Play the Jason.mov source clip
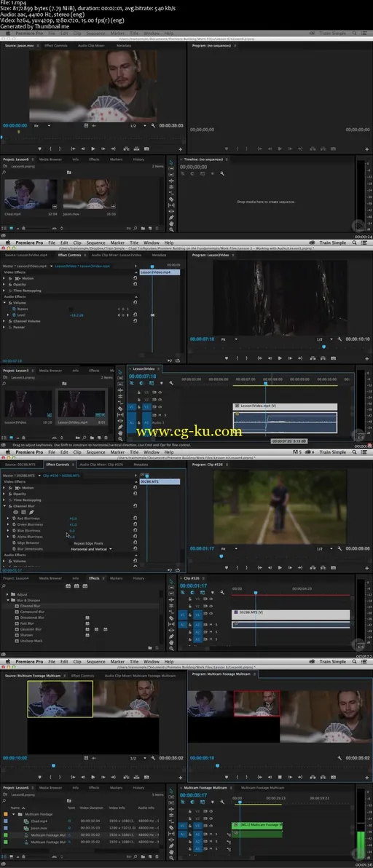The width and height of the screenshot is (373, 868). pyautogui.click(x=93, y=149)
